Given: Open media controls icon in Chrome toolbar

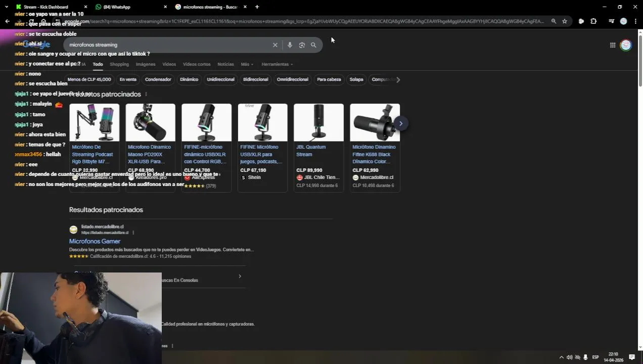Looking at the screenshot, I should pos(611,21).
